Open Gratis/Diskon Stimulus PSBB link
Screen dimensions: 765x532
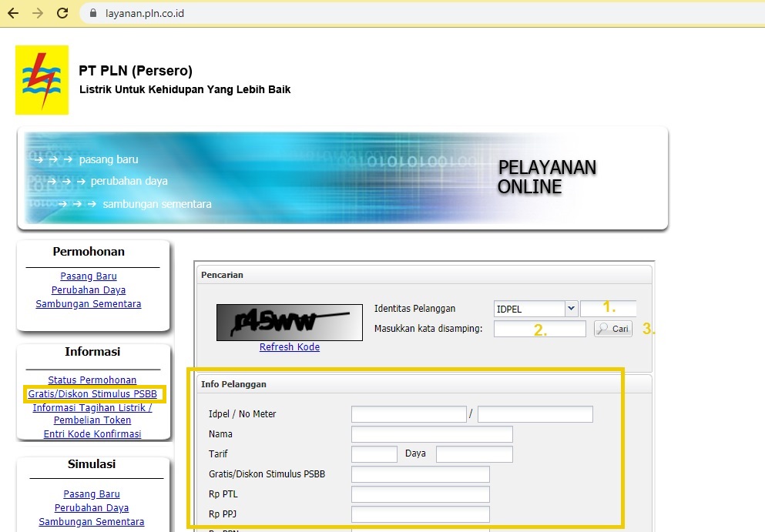(x=92, y=394)
